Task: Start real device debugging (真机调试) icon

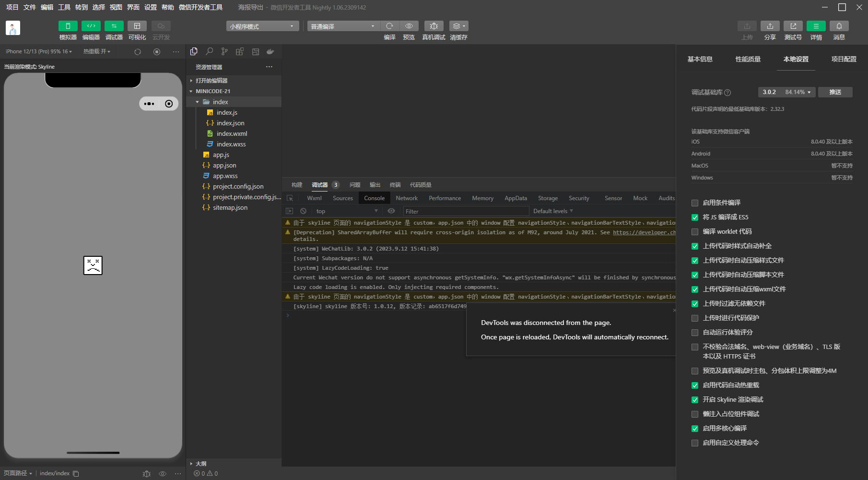Action: click(x=434, y=26)
